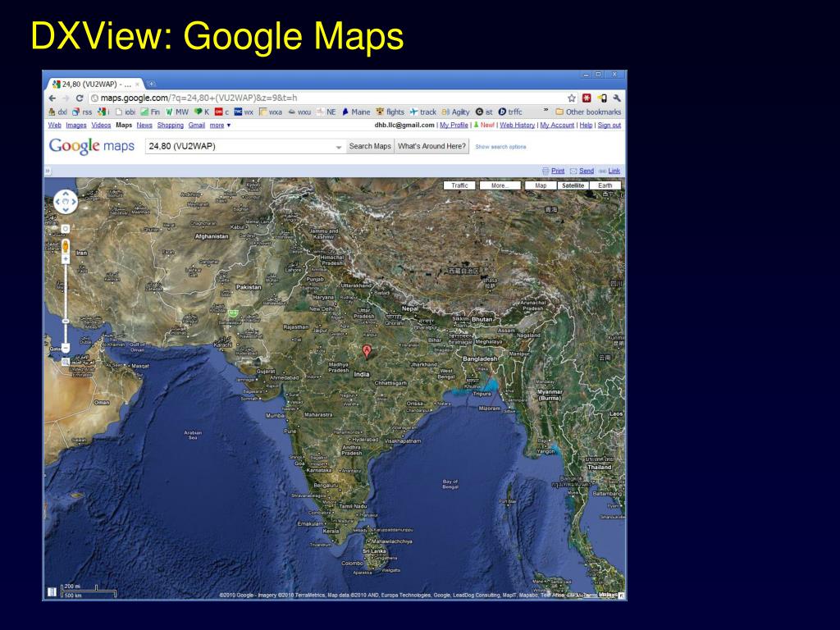This screenshot has height=630, width=840.
Task: Open the Shopping link in Google bar
Action: click(171, 126)
